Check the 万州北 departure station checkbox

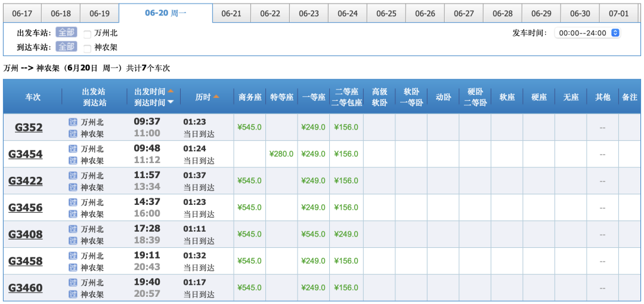[x=88, y=34]
